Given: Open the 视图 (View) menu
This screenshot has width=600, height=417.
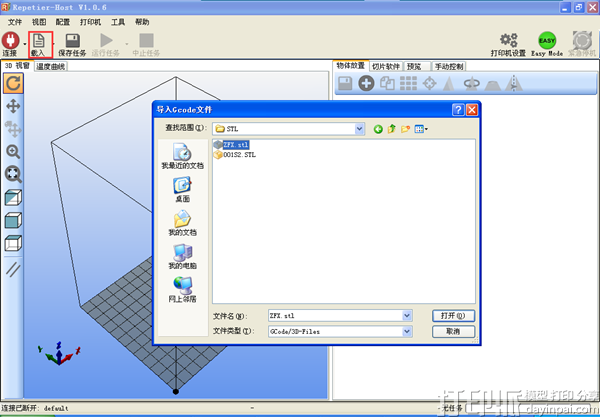Looking at the screenshot, I should pos(39,22).
